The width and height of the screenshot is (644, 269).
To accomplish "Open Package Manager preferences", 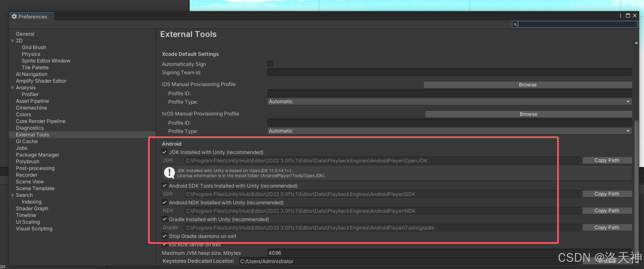I will point(38,155).
